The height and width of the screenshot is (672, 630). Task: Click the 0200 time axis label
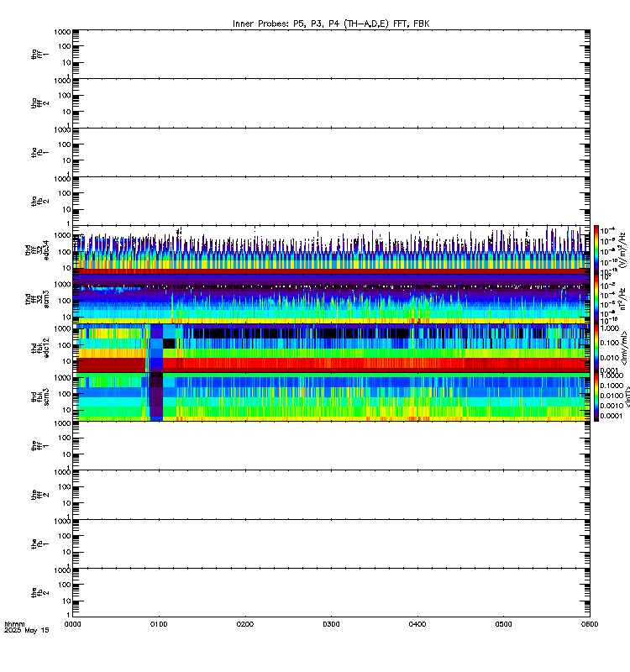[245, 624]
